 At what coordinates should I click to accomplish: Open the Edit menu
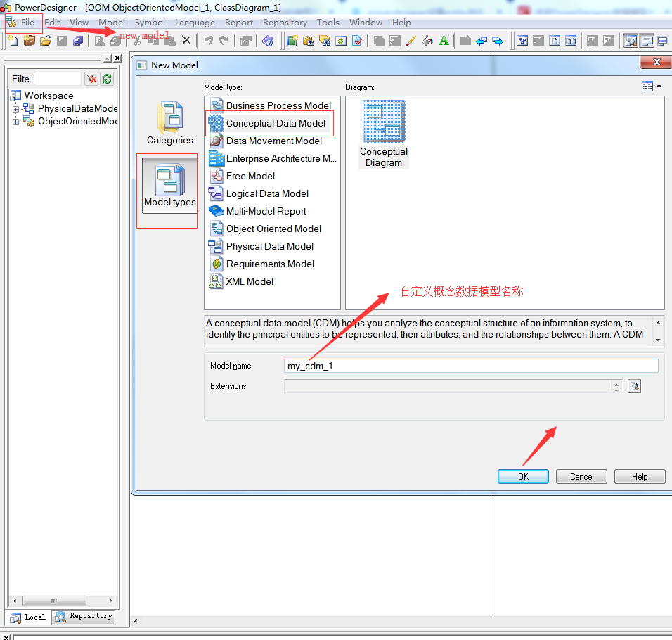coord(52,23)
